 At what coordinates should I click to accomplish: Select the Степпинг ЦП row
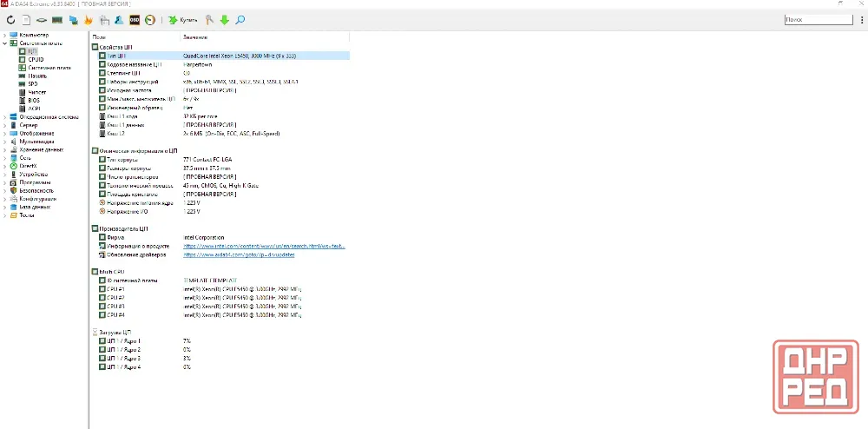pyautogui.click(x=224, y=73)
